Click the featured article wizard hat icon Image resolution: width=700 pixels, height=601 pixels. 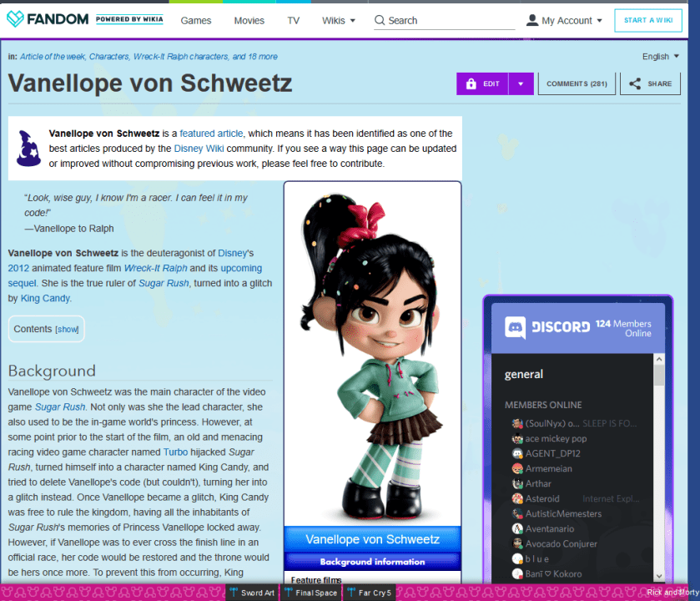pos(28,148)
